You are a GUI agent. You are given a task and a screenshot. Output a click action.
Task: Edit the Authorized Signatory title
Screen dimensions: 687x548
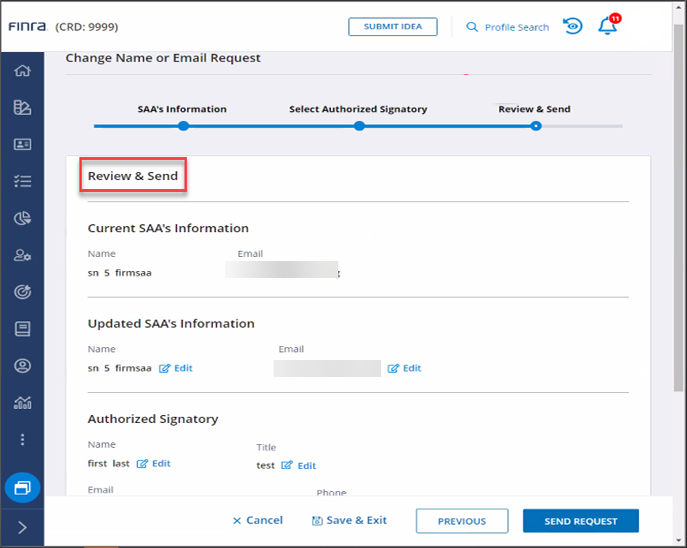299,466
